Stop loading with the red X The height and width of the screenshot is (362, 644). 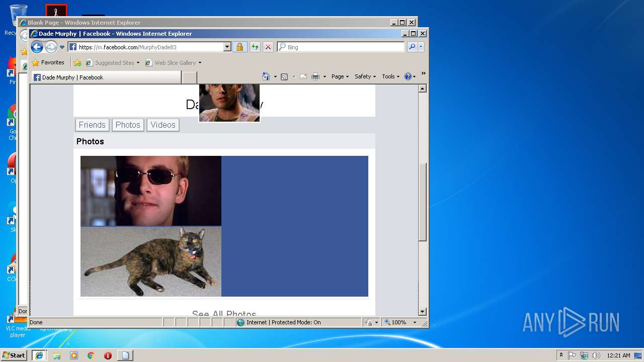pyautogui.click(x=268, y=47)
